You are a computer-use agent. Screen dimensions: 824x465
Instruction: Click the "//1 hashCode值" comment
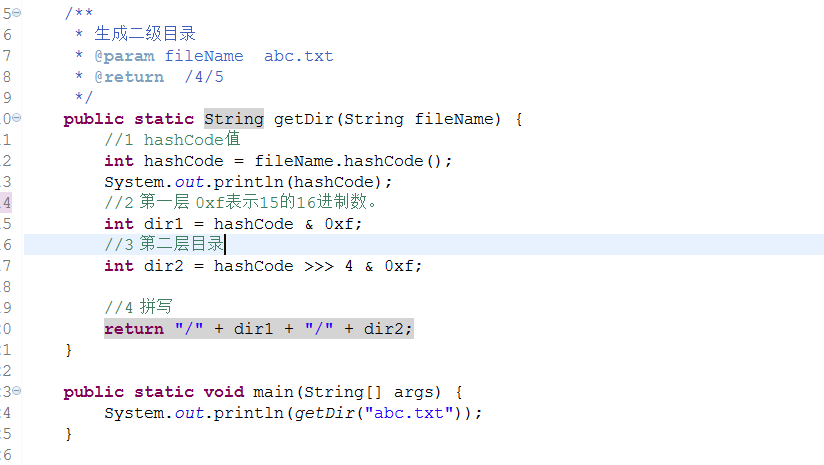click(172, 140)
